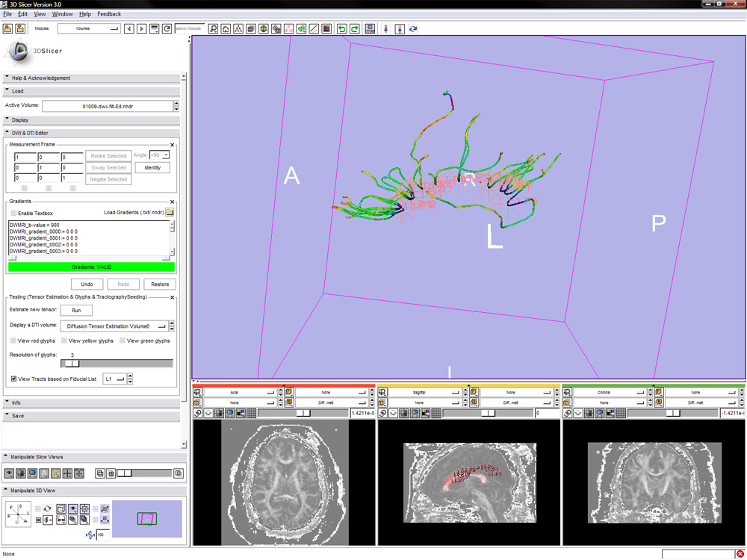Click the undo arrow icon in toolbar
This screenshot has width=747, height=560.
[x=342, y=29]
